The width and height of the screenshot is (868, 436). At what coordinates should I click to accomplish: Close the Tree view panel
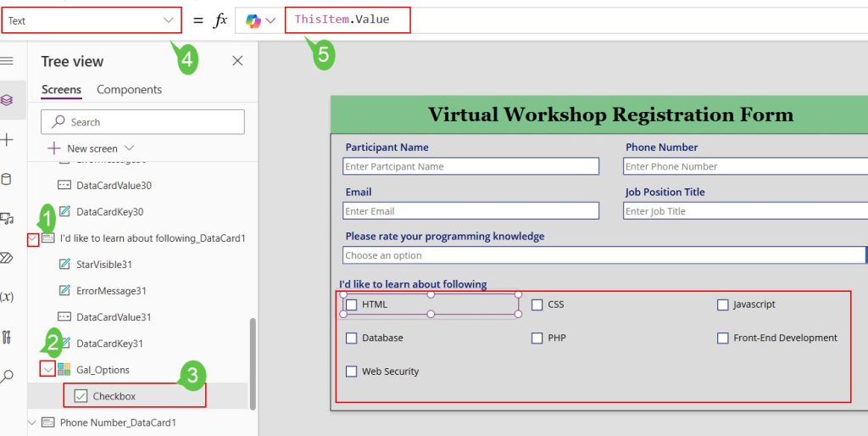click(x=237, y=61)
